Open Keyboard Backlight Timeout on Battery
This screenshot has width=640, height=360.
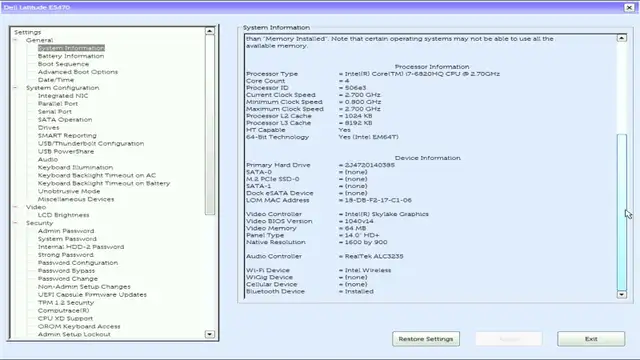104,183
